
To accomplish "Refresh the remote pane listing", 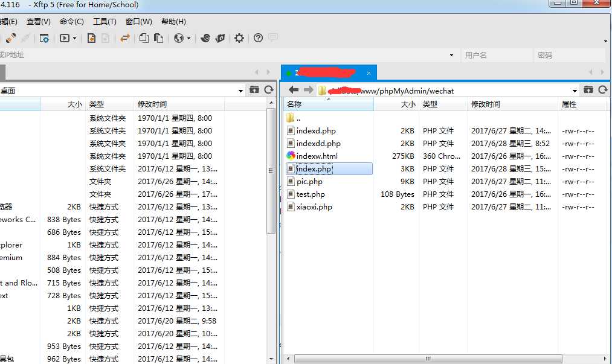I will pyautogui.click(x=602, y=90).
